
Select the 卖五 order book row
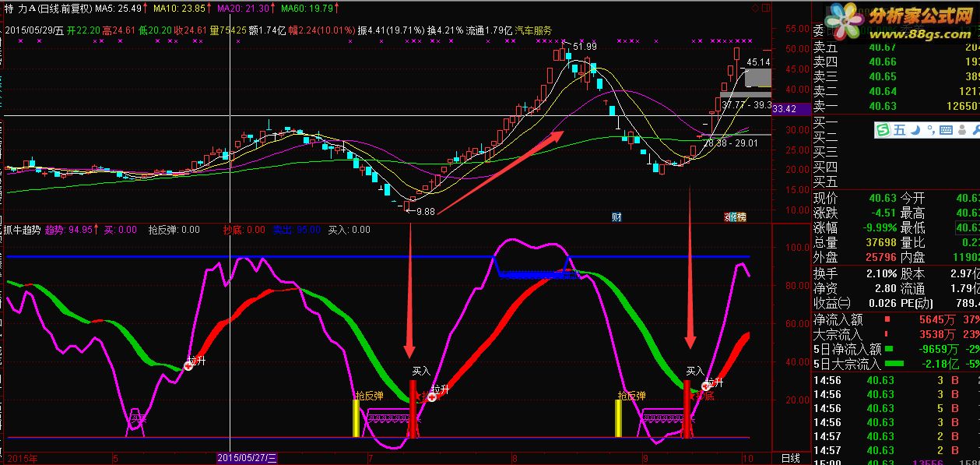(x=896, y=47)
